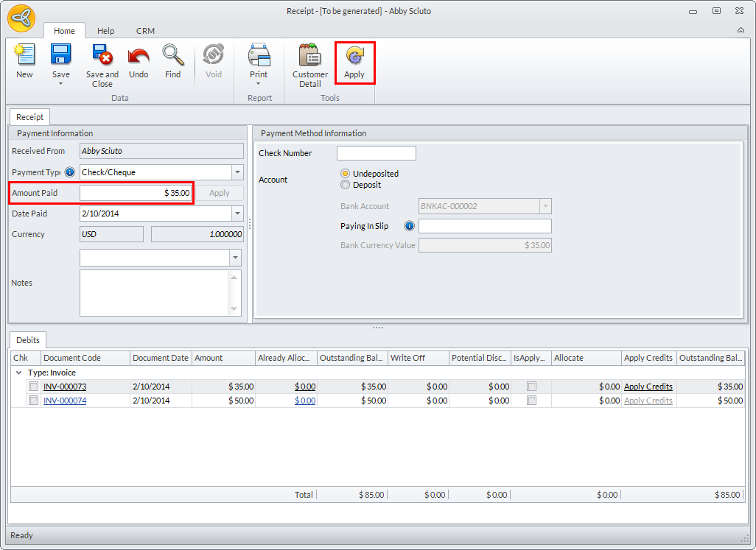Screen dimensions: 756x550
Task: Check the box for INV-000073
Action: click(33, 387)
